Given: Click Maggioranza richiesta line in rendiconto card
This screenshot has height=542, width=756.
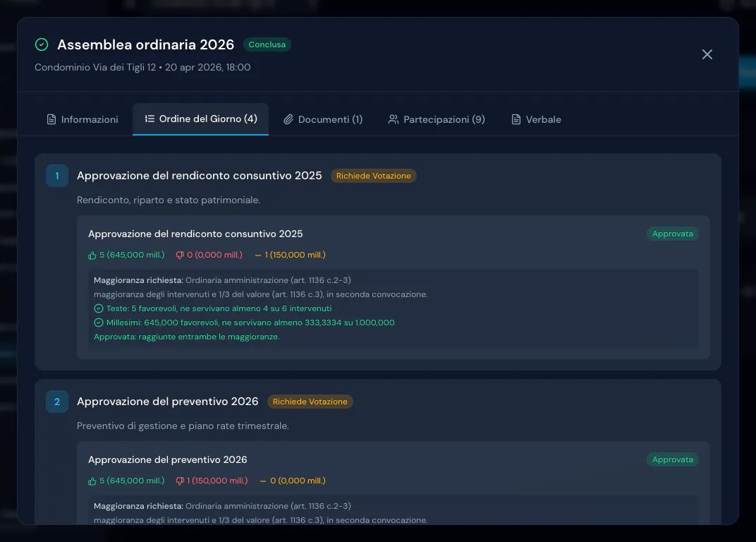Looking at the screenshot, I should pos(222,280).
